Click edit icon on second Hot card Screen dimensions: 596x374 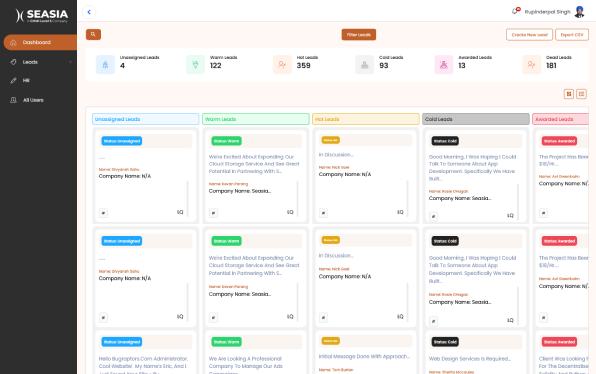coord(323,317)
